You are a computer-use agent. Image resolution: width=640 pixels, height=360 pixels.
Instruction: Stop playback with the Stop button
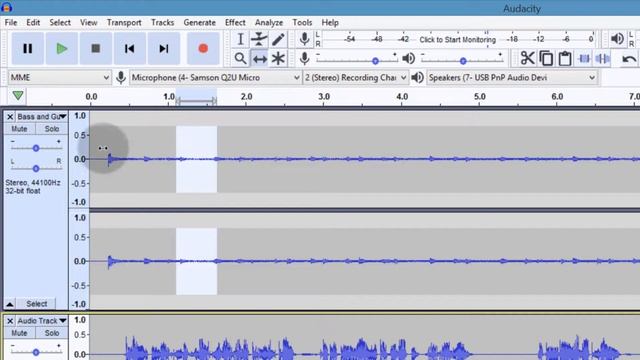[x=96, y=49]
